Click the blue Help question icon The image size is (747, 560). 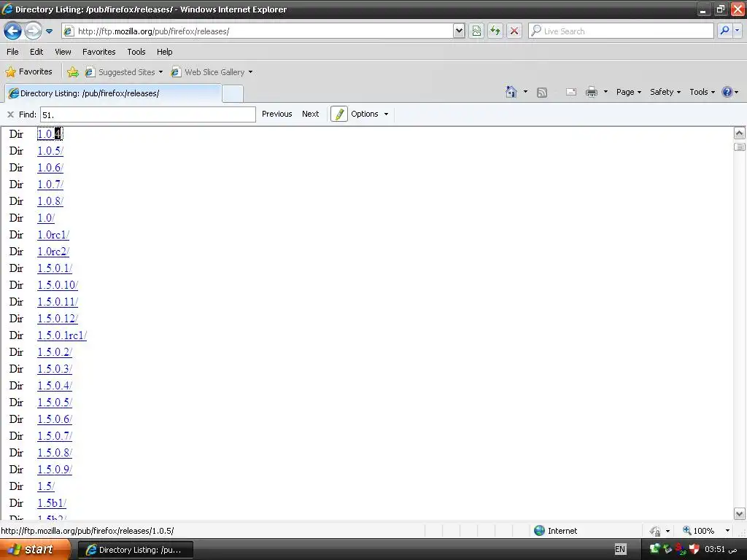pos(727,92)
